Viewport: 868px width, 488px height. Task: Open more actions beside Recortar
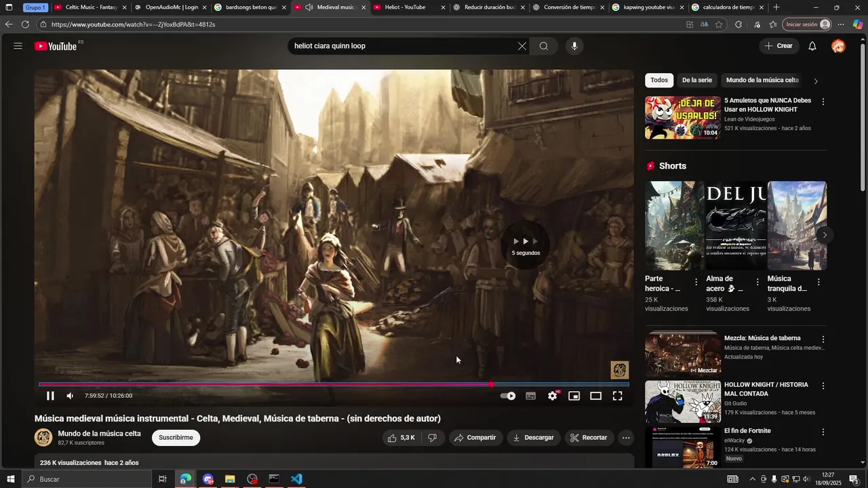[626, 438]
